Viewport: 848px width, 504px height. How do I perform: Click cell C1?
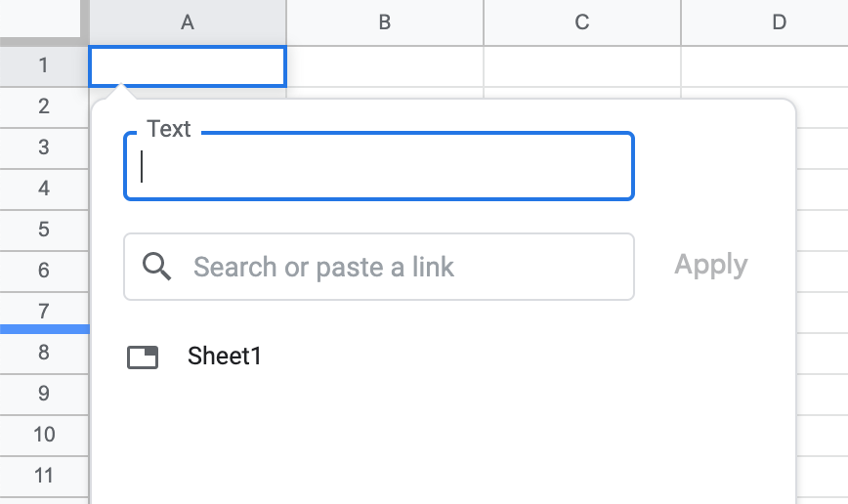pyautogui.click(x=582, y=66)
